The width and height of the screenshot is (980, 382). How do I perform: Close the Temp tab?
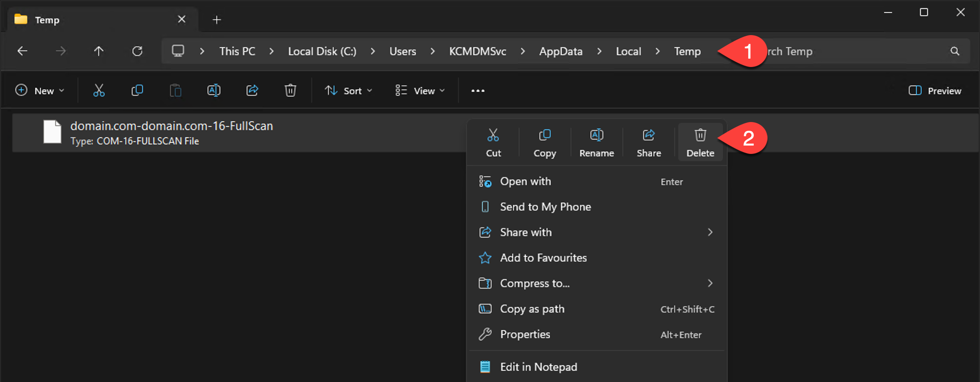pos(182,19)
